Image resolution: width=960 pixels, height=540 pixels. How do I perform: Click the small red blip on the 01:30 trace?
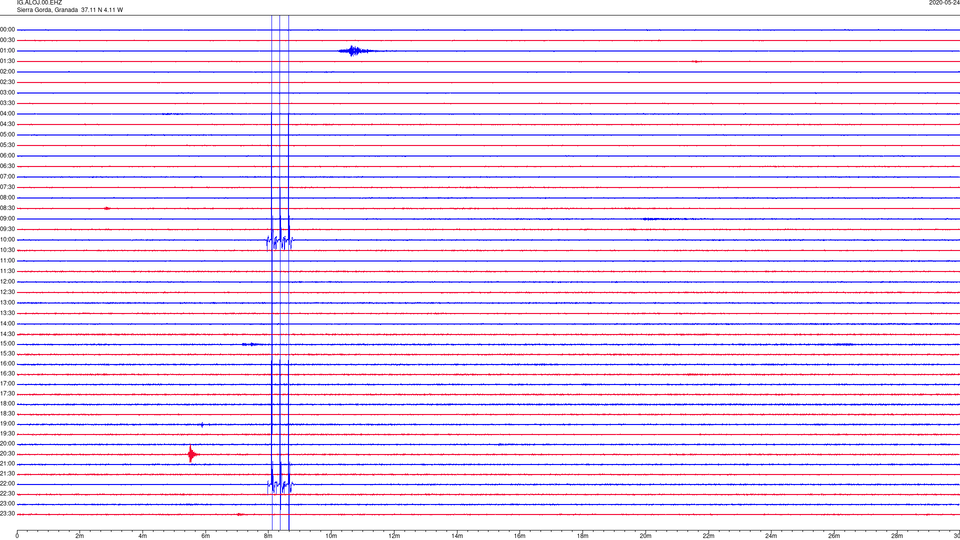coord(695,61)
